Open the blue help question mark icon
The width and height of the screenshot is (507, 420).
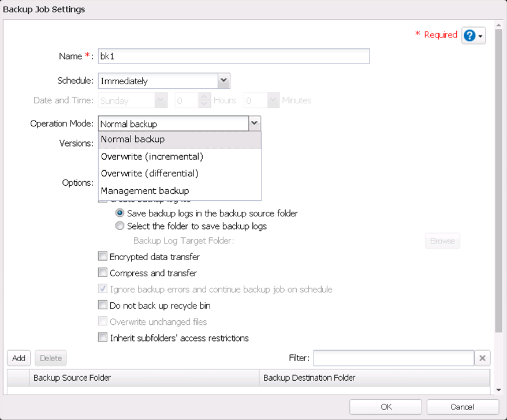click(x=469, y=35)
